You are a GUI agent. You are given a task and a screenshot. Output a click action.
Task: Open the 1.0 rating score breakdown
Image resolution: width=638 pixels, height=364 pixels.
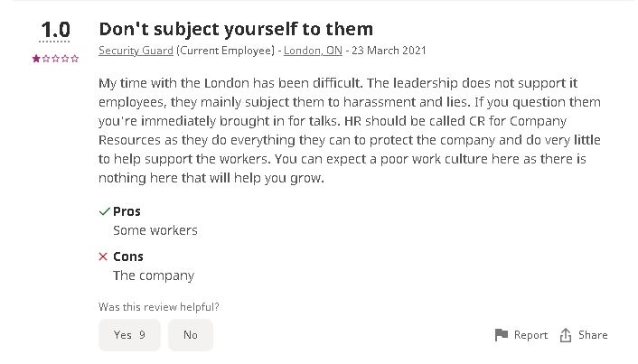pos(55,31)
